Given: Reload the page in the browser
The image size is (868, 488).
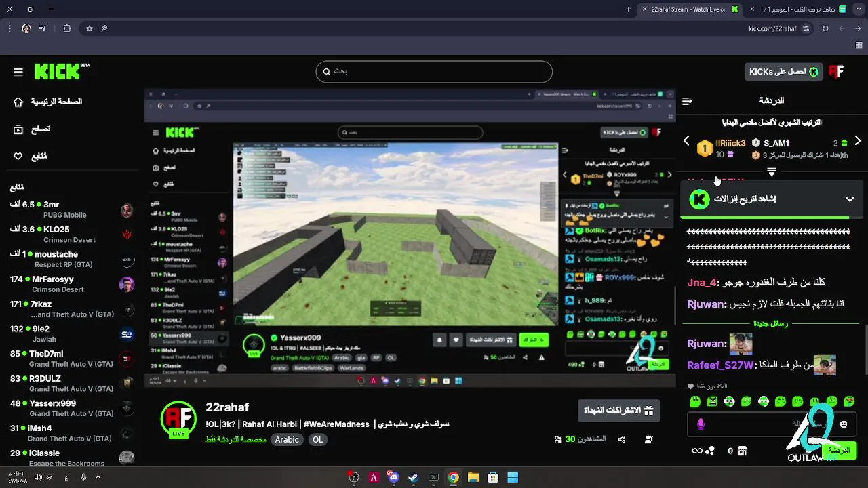Looking at the screenshot, I should coord(825,28).
